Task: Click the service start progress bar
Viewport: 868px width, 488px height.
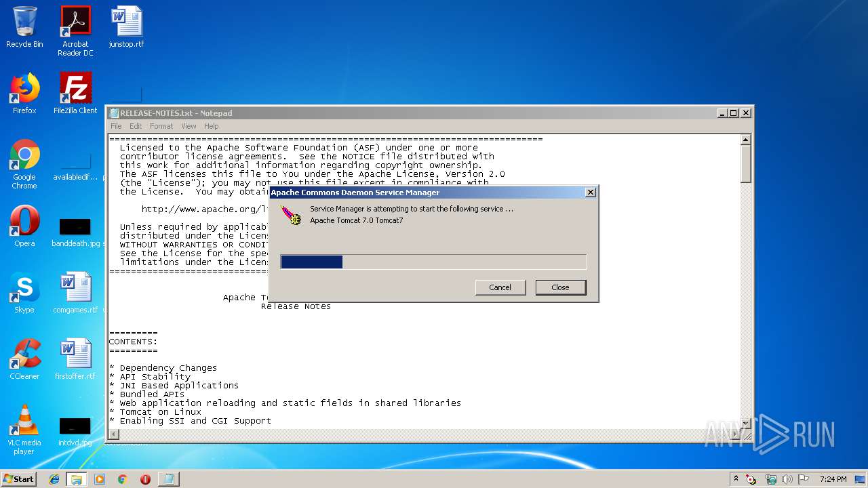Action: pyautogui.click(x=433, y=262)
